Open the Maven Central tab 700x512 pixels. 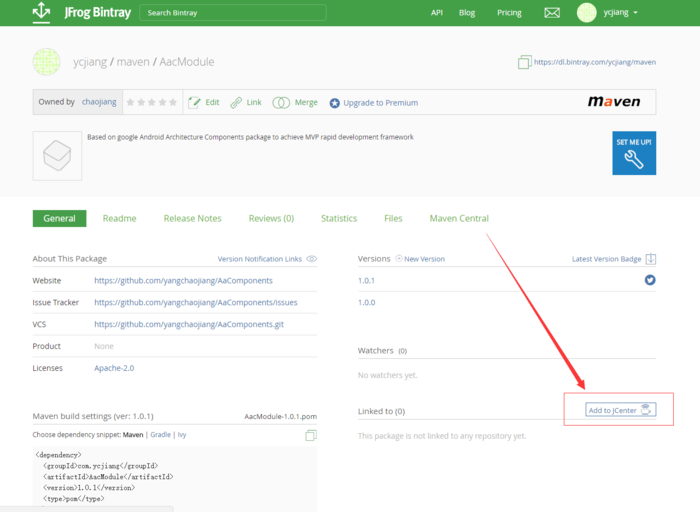tap(459, 218)
